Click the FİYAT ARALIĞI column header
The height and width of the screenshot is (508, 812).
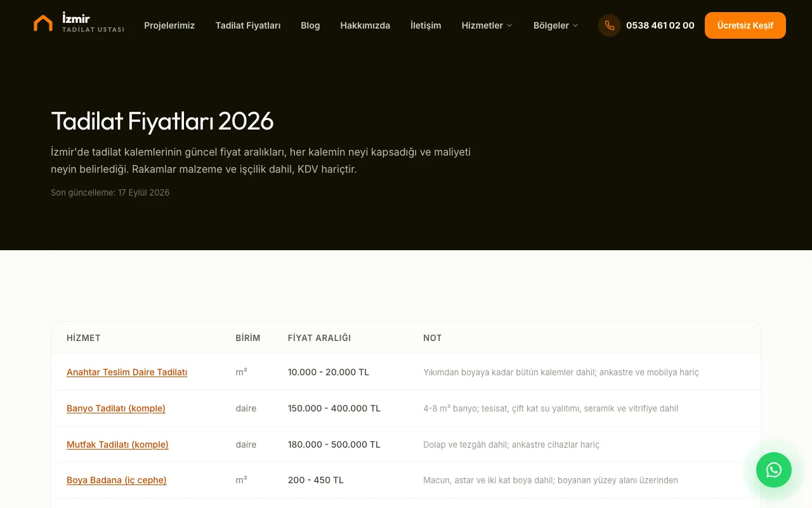click(319, 338)
